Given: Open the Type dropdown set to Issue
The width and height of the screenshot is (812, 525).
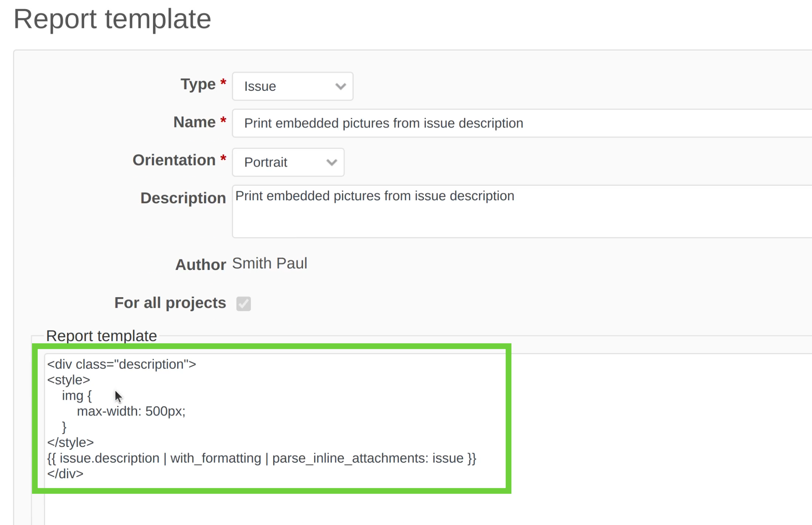Looking at the screenshot, I should [x=292, y=87].
